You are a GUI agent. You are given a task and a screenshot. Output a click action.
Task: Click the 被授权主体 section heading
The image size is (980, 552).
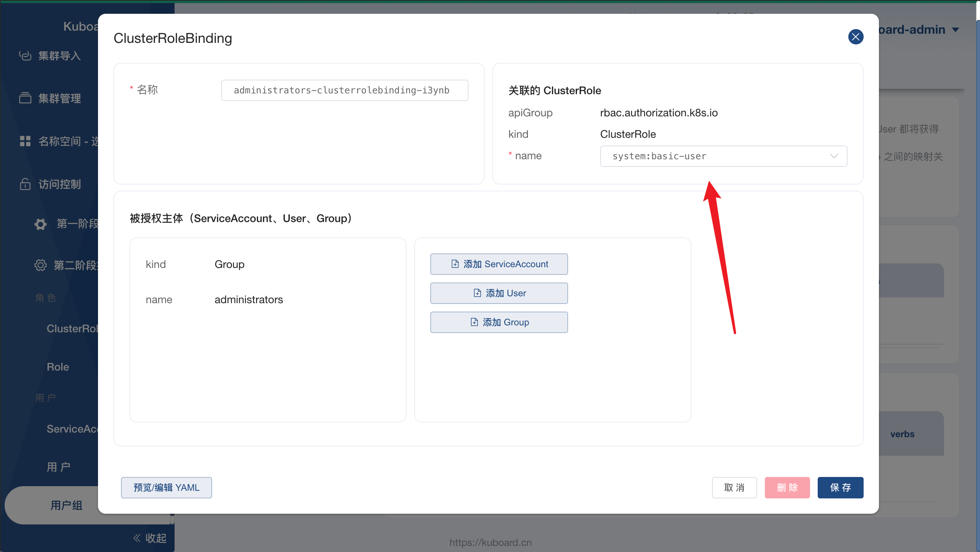coord(241,219)
